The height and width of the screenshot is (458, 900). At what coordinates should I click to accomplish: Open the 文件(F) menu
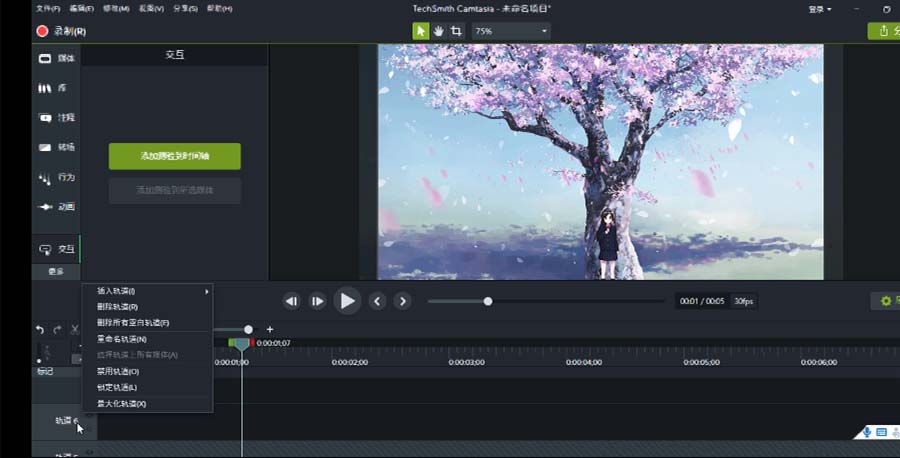pos(48,9)
